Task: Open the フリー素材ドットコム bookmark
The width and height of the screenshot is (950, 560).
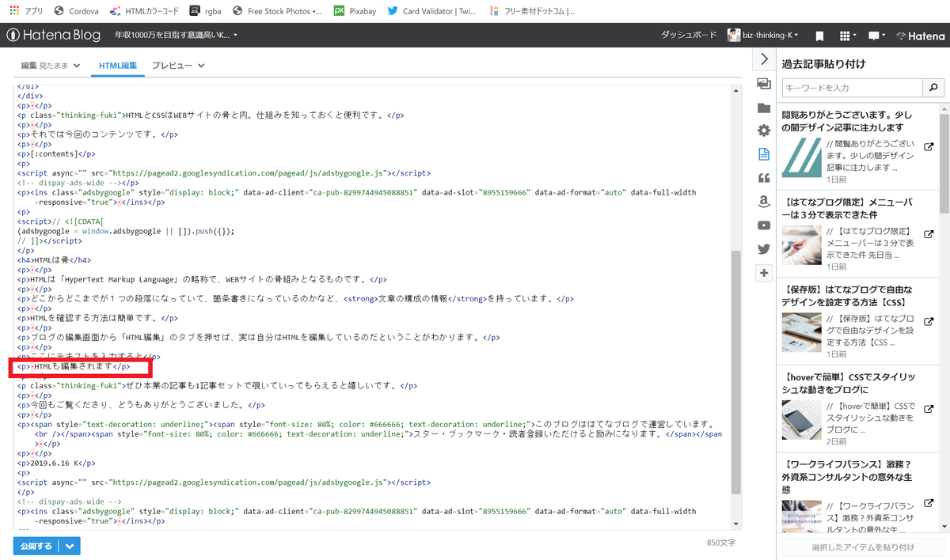Action: click(532, 11)
